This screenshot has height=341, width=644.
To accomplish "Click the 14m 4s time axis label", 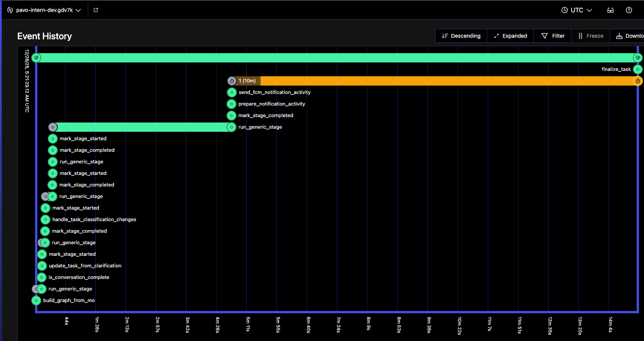I will click(610, 324).
